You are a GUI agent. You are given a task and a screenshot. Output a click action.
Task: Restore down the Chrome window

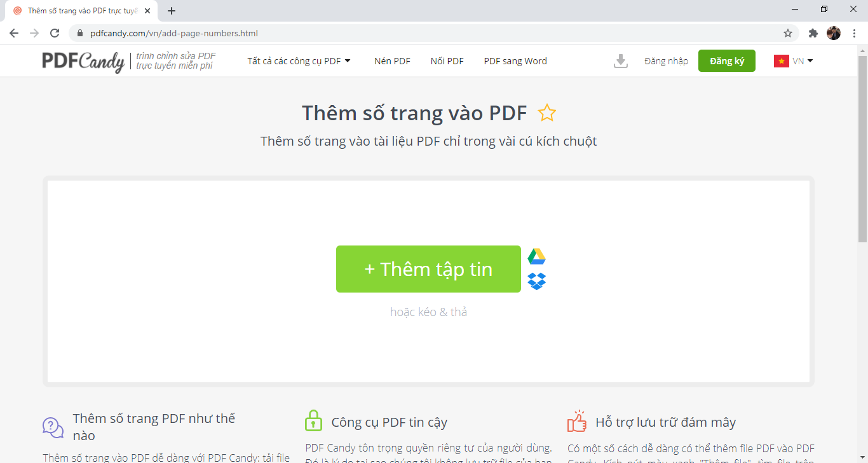[824, 9]
